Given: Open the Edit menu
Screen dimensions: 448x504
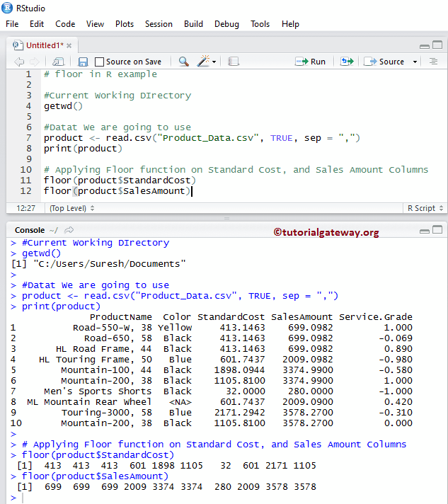Looking at the screenshot, I should pyautogui.click(x=37, y=24).
